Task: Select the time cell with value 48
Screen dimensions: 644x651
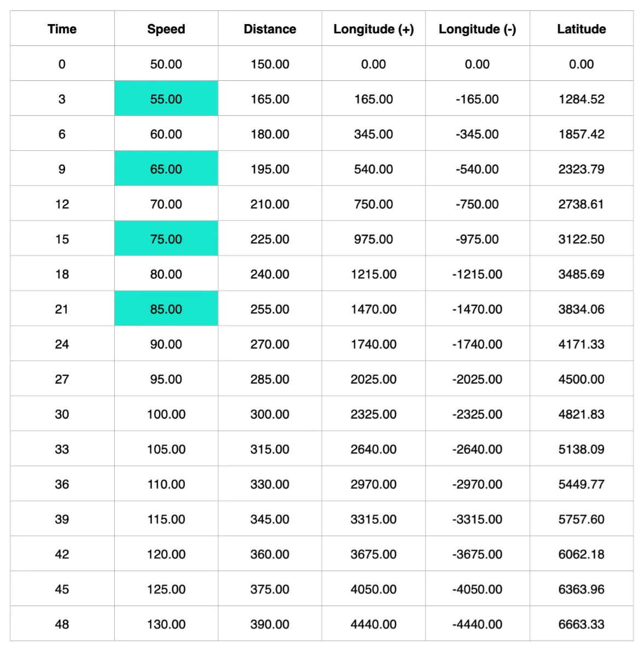Action: [62, 624]
